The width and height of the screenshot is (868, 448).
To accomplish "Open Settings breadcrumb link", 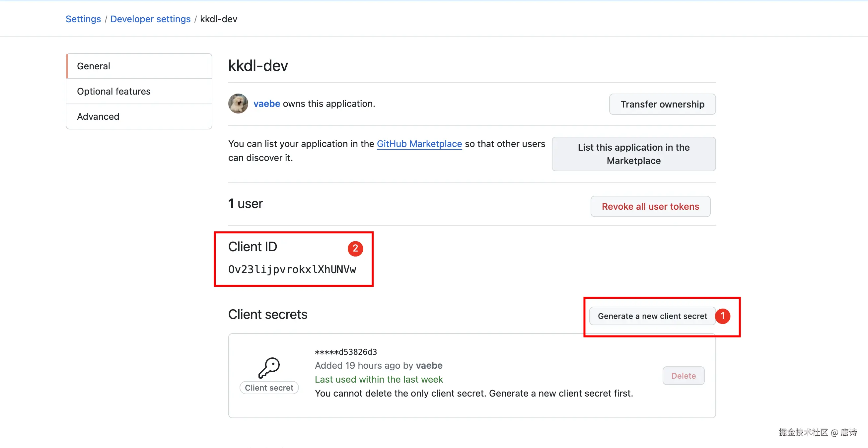I will [83, 19].
